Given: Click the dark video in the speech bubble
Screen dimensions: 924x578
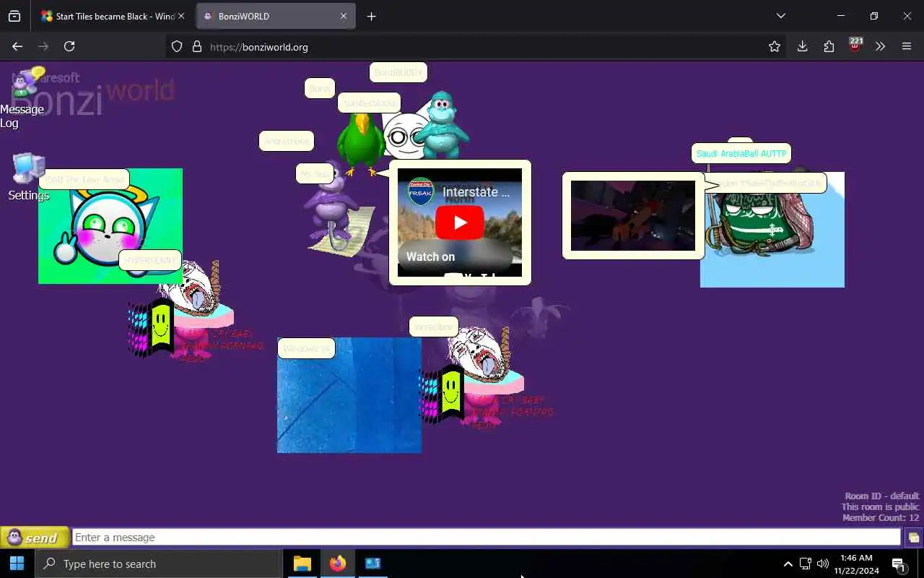Looking at the screenshot, I should tap(633, 215).
